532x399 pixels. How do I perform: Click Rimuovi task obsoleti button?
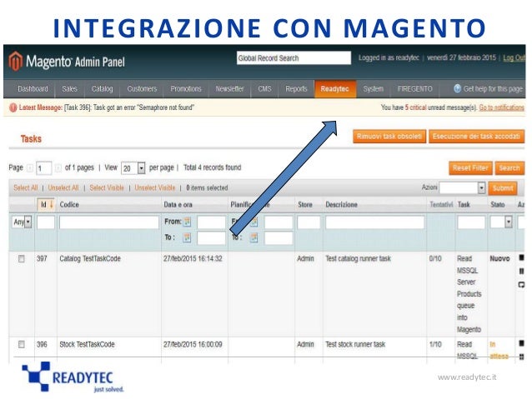[x=389, y=137]
